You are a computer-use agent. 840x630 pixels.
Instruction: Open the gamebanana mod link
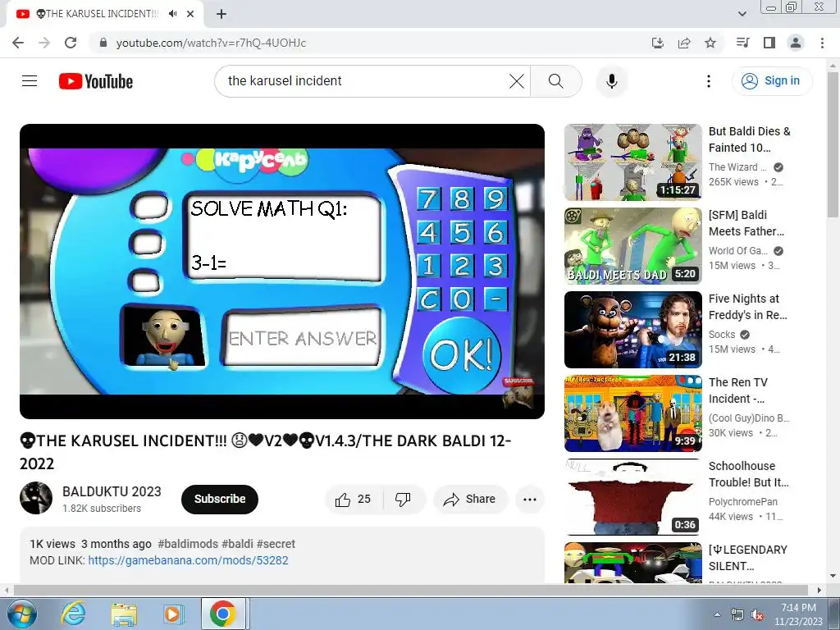(x=188, y=560)
